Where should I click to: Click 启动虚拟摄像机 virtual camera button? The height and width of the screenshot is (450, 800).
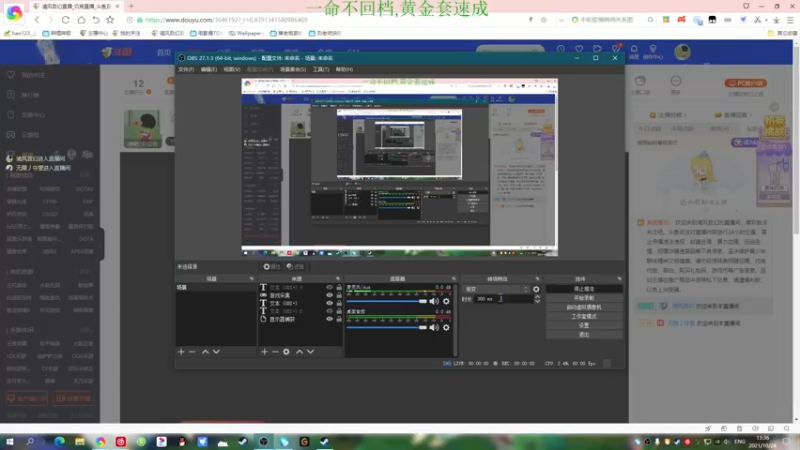(x=584, y=307)
